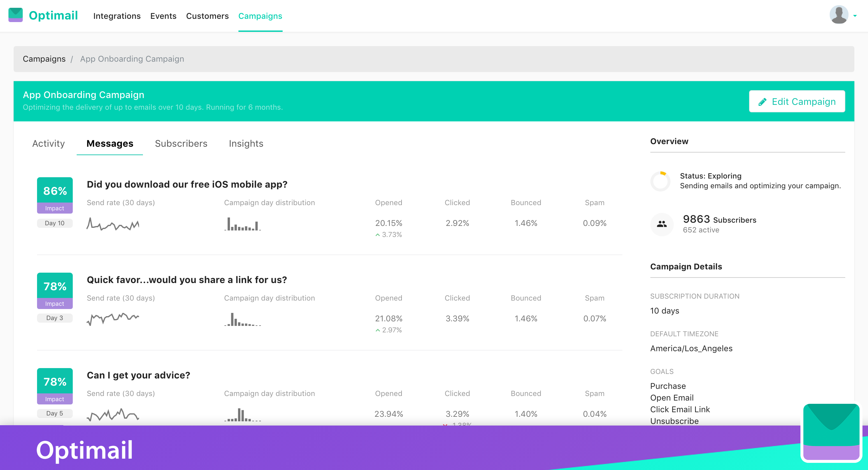Click the 20.15% opened value

click(x=389, y=223)
